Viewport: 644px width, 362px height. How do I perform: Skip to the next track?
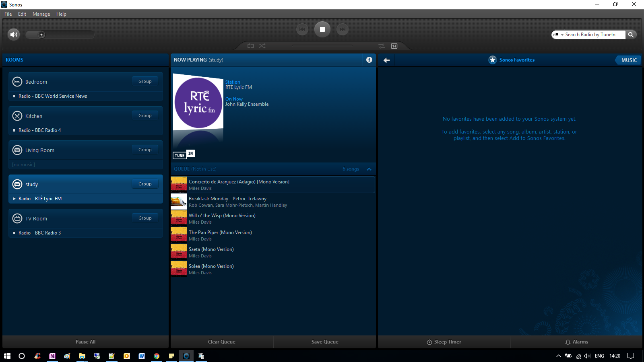point(343,29)
